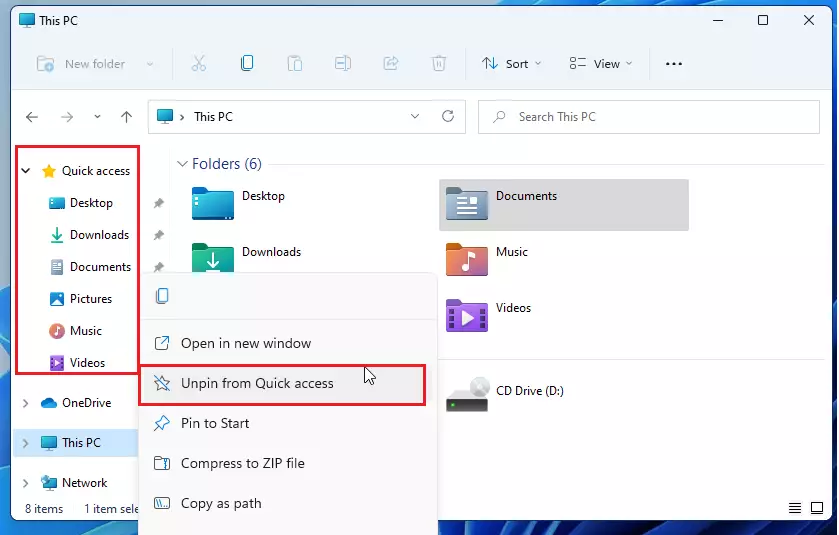The width and height of the screenshot is (839, 535).
Task: Click the pin icon next to Downloads in sidebar
Action: pos(159,235)
